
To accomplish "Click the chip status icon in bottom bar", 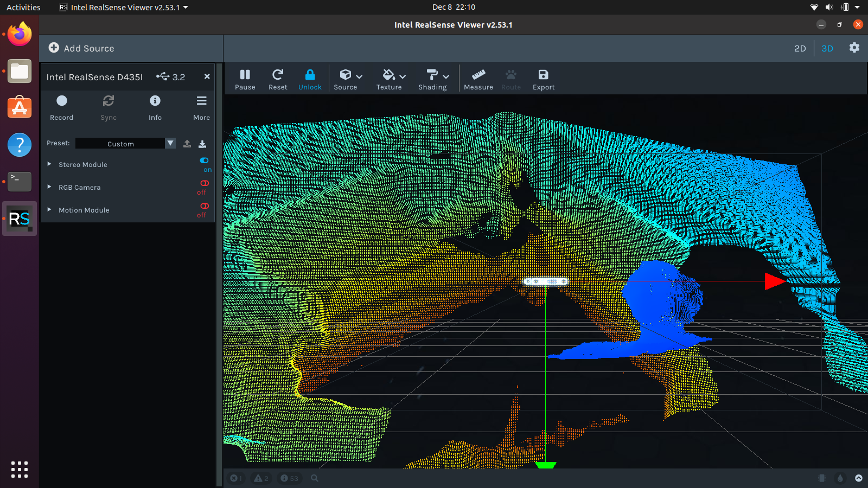I will tap(822, 478).
